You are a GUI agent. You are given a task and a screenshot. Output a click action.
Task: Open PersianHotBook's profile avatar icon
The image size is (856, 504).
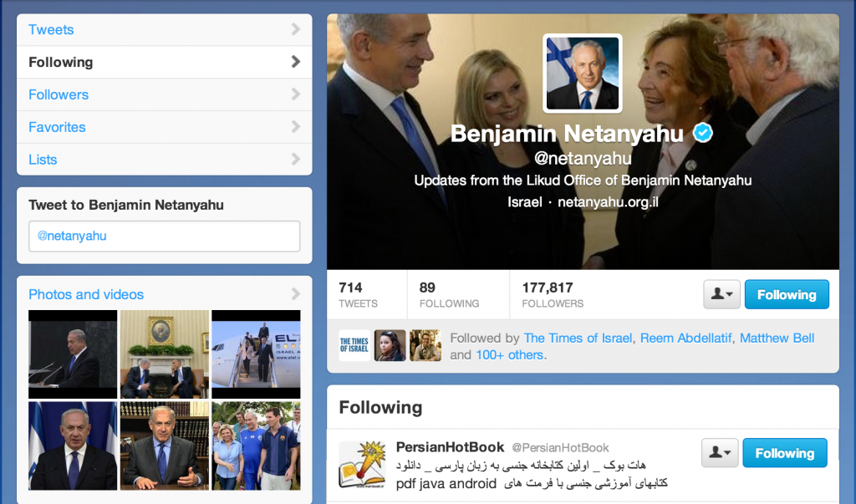[x=362, y=465]
